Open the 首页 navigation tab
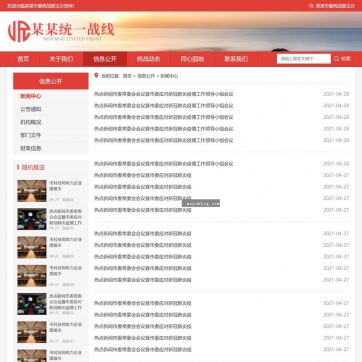Screen dimensions: 362x362 [23, 59]
